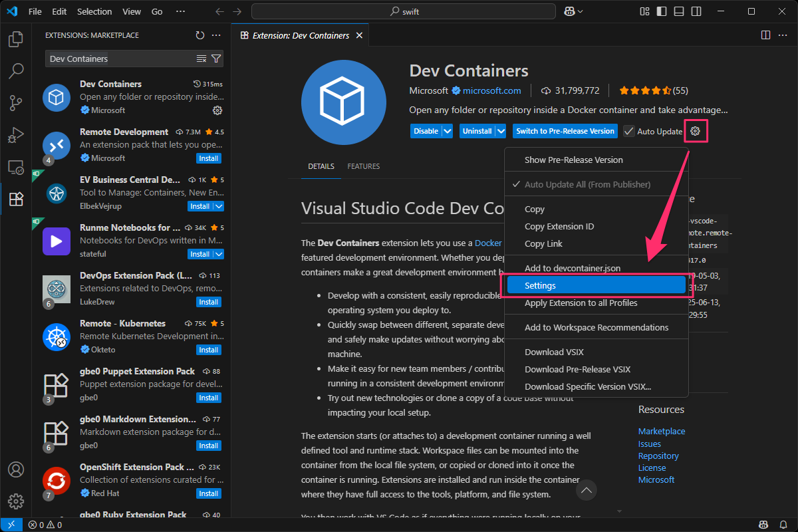Viewport: 798px width, 532px height.
Task: Open the microsoft.com publisher link
Action: (492, 90)
